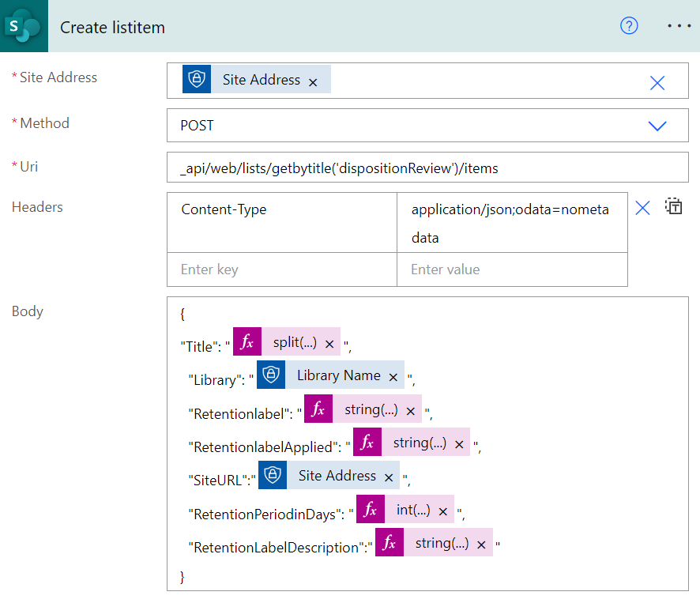Image resolution: width=700 pixels, height=603 pixels.
Task: Switch headers to text mode icon
Action: (x=674, y=208)
